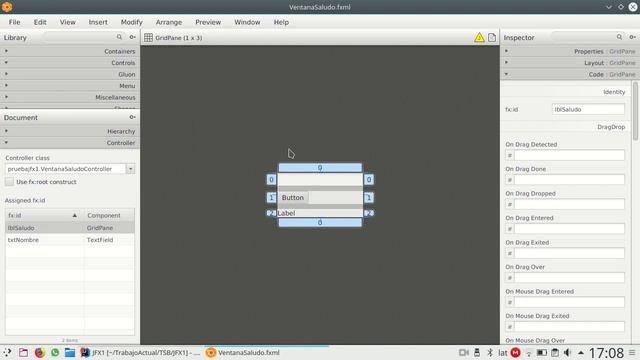This screenshot has height=360, width=640.
Task: Click the On Drag Detected input field
Action: click(569, 155)
